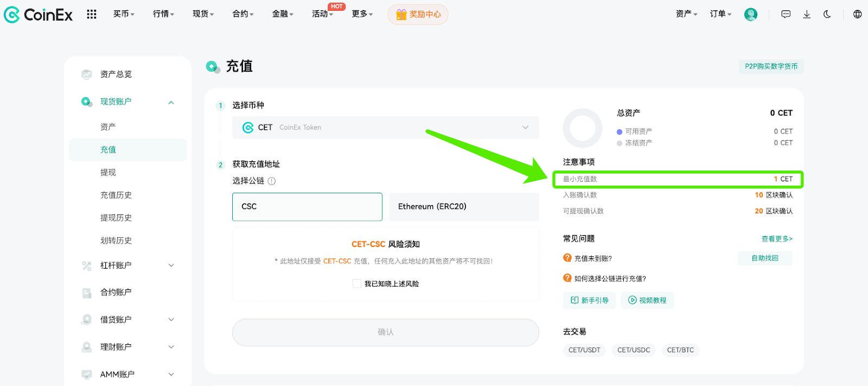Viewport: 868px width, 386px height.
Task: Open the apps grid menu icon
Action: 92,14
